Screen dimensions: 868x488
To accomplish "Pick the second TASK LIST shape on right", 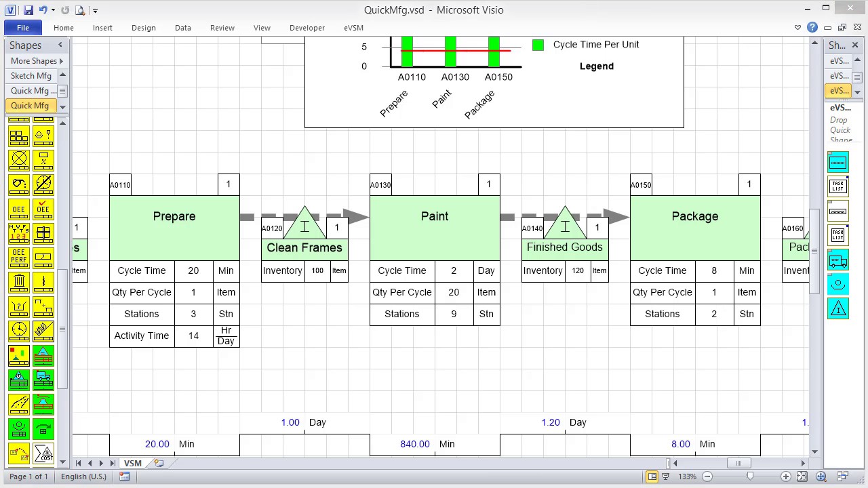I will point(838,235).
